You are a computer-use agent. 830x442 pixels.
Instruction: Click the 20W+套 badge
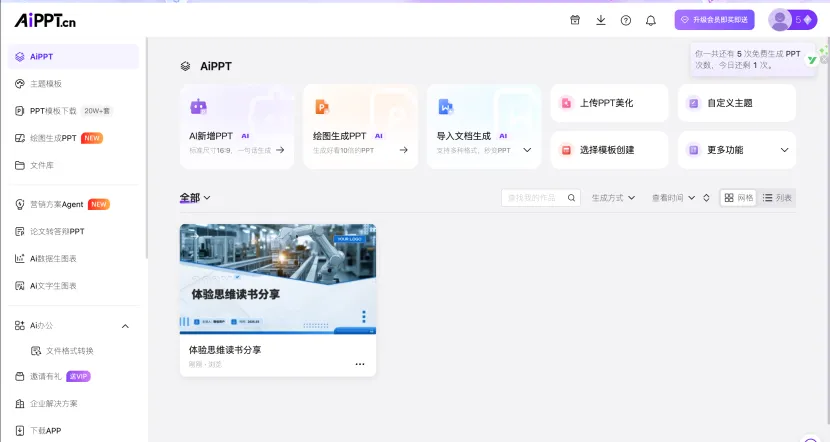pos(97,111)
